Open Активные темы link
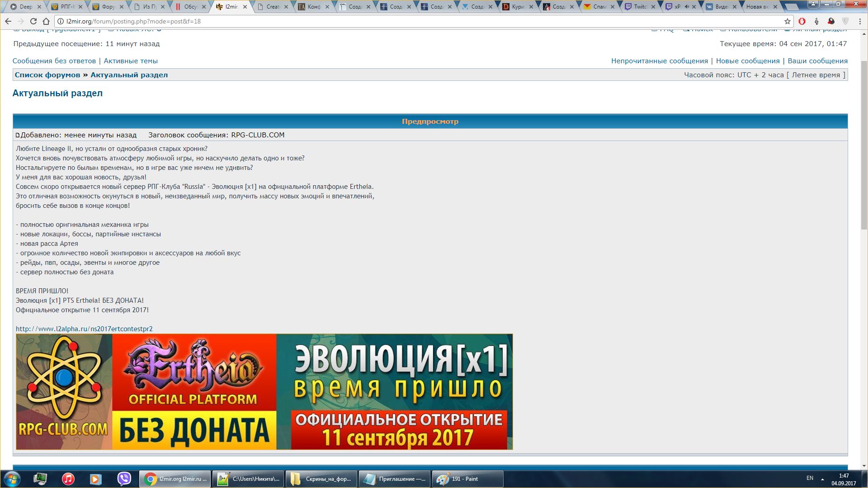The image size is (868, 488). click(131, 61)
